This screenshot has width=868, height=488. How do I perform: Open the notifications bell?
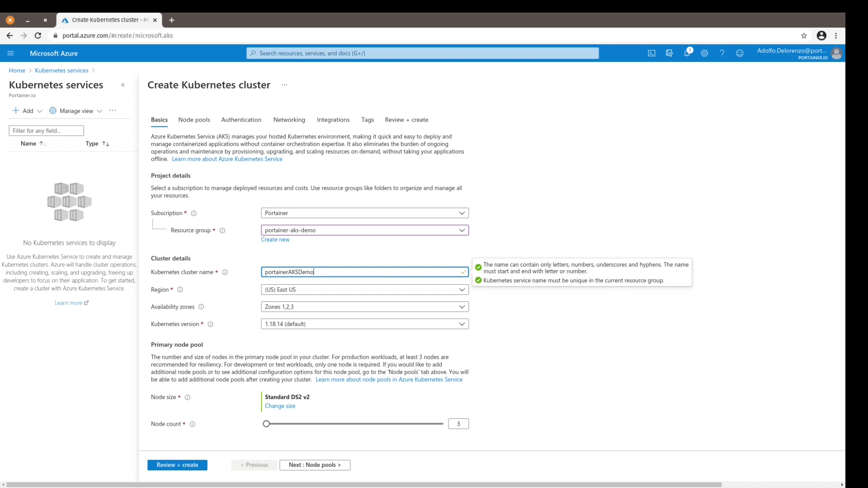tap(687, 53)
